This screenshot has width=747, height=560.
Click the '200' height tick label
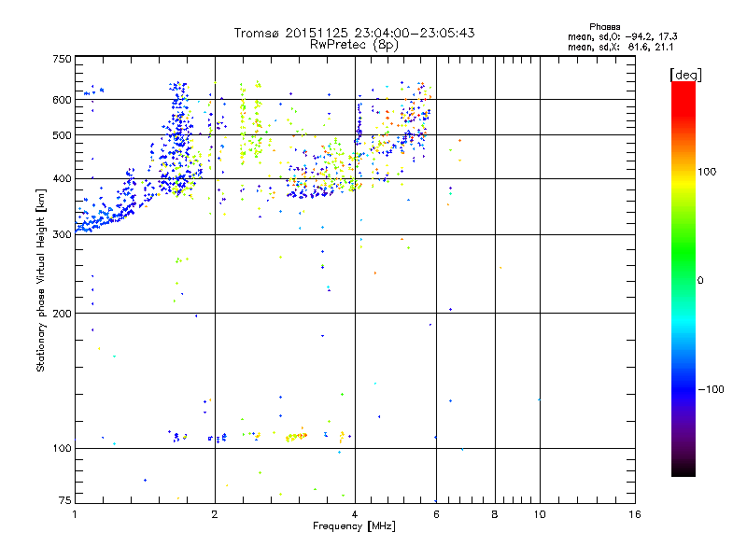62,314
